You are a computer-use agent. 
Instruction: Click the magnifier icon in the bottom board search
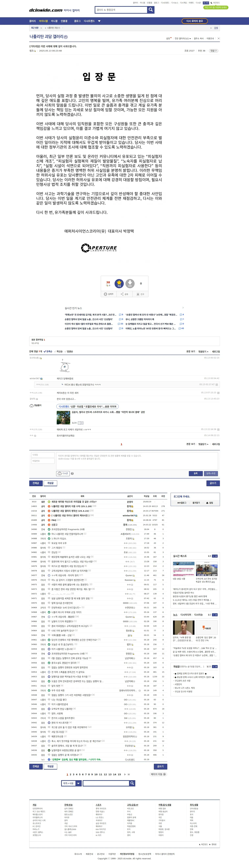[x=132, y=783]
